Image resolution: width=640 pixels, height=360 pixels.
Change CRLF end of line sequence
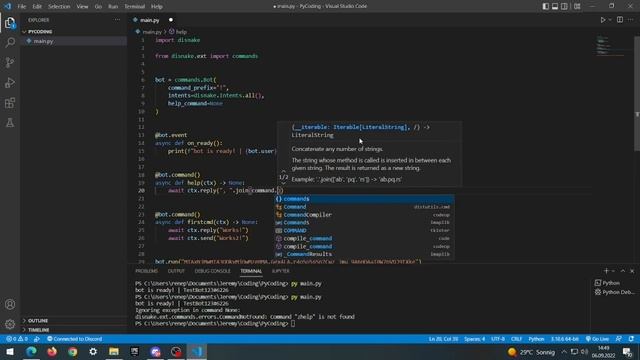coord(516,339)
